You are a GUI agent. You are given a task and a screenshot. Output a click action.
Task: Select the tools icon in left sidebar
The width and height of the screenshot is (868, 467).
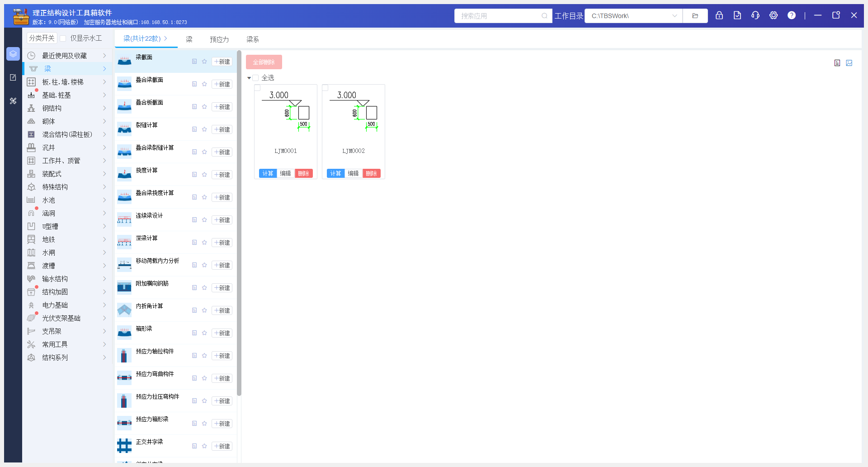click(13, 101)
